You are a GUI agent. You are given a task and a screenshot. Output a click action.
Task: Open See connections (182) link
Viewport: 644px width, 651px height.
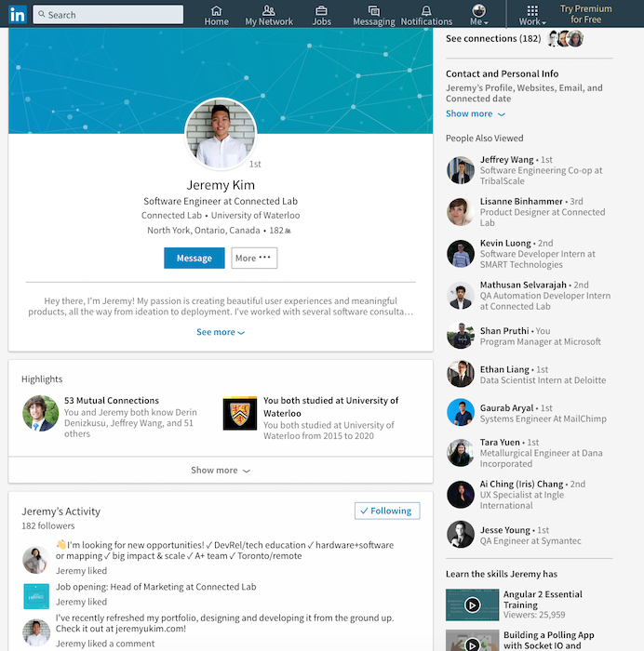(x=493, y=39)
